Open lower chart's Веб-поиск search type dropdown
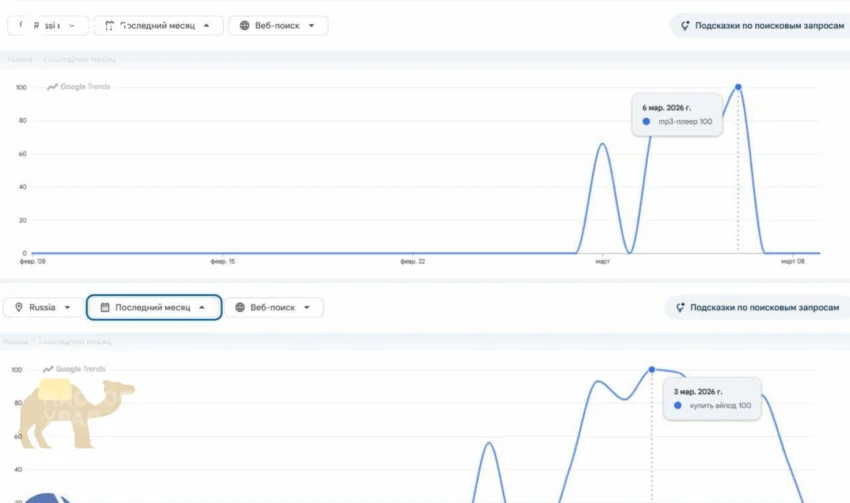Viewport: 850px width, 503px height. click(x=274, y=307)
